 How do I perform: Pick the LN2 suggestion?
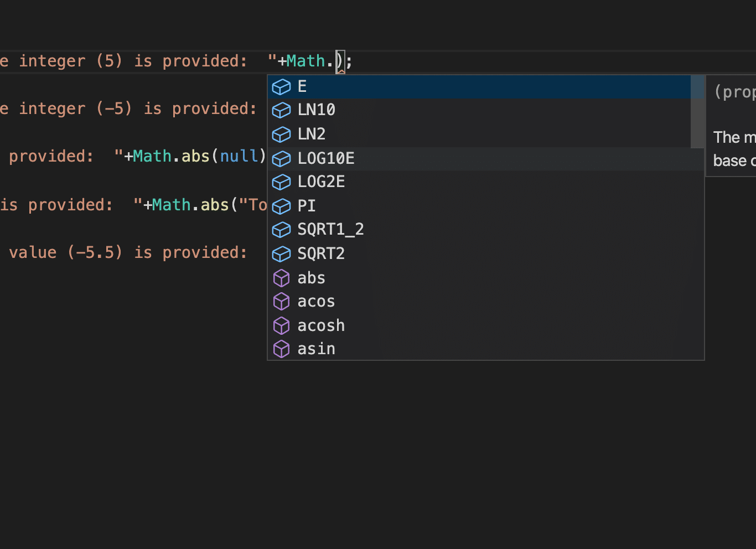[x=479, y=134]
